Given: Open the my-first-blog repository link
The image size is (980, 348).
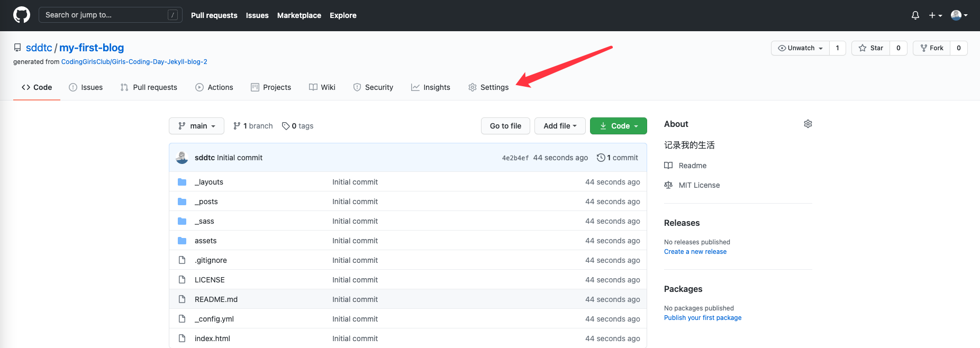Looking at the screenshot, I should tap(92, 48).
